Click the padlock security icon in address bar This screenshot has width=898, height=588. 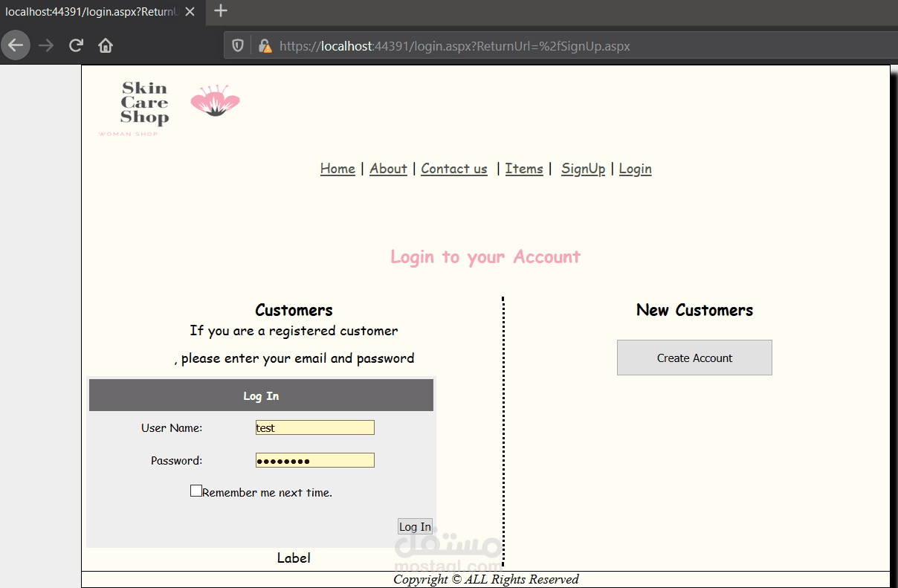click(x=265, y=45)
